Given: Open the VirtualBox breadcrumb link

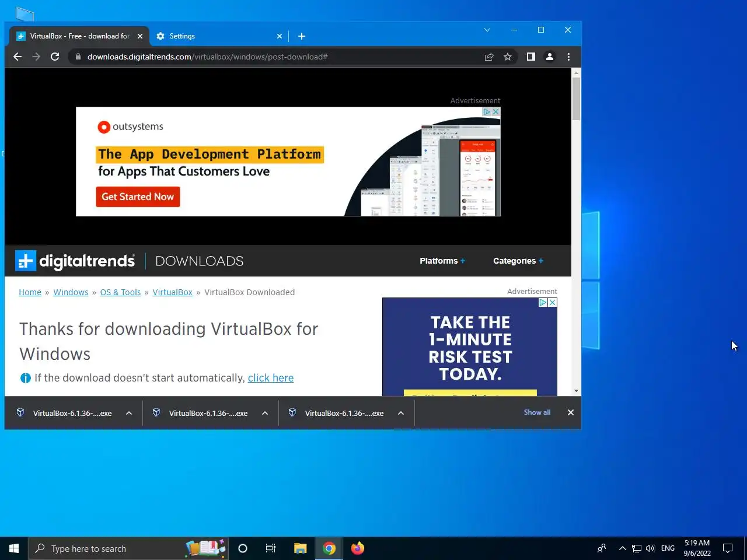Looking at the screenshot, I should tap(172, 292).
